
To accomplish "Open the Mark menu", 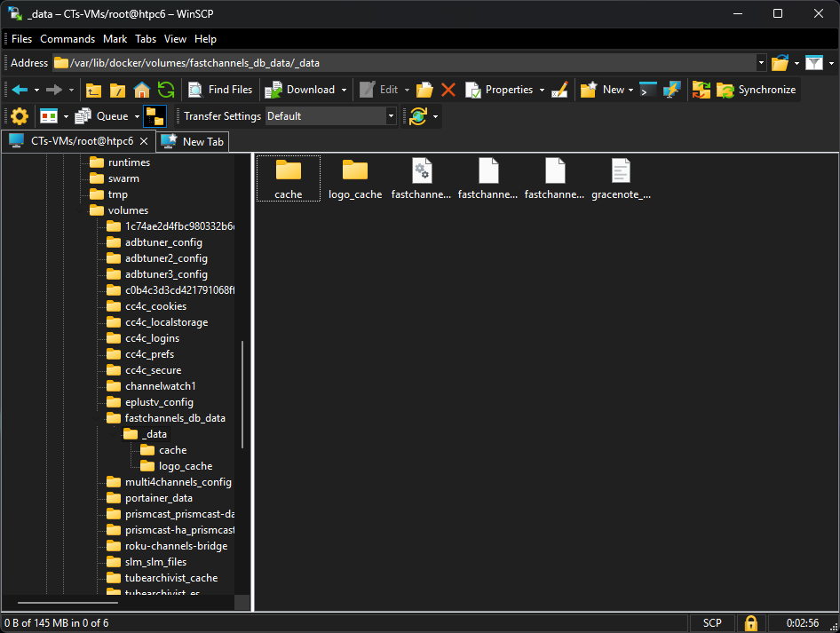I will pos(115,39).
